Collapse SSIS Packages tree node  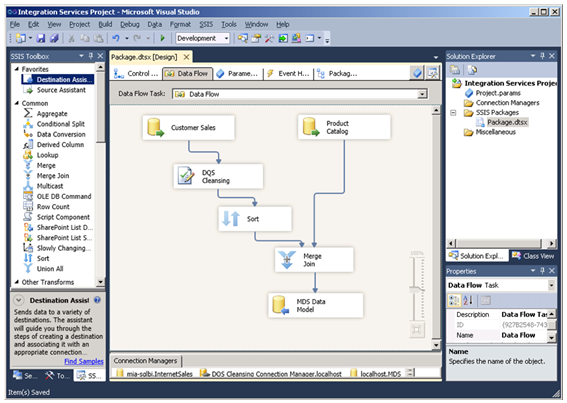click(453, 113)
